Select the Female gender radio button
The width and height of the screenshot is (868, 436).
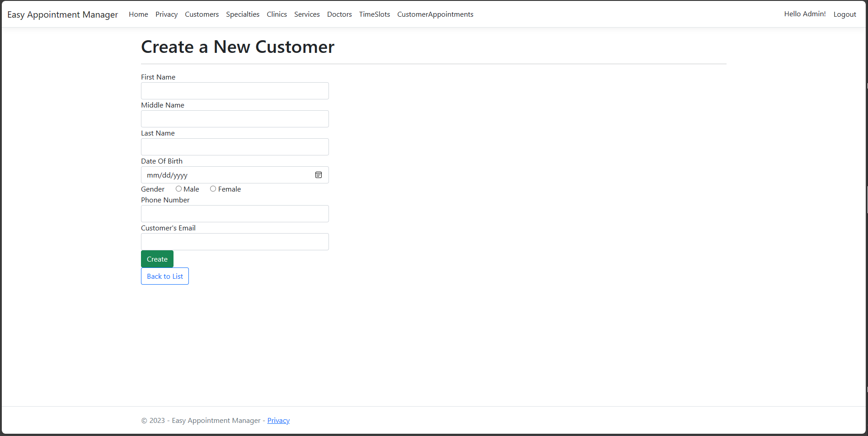coord(213,188)
